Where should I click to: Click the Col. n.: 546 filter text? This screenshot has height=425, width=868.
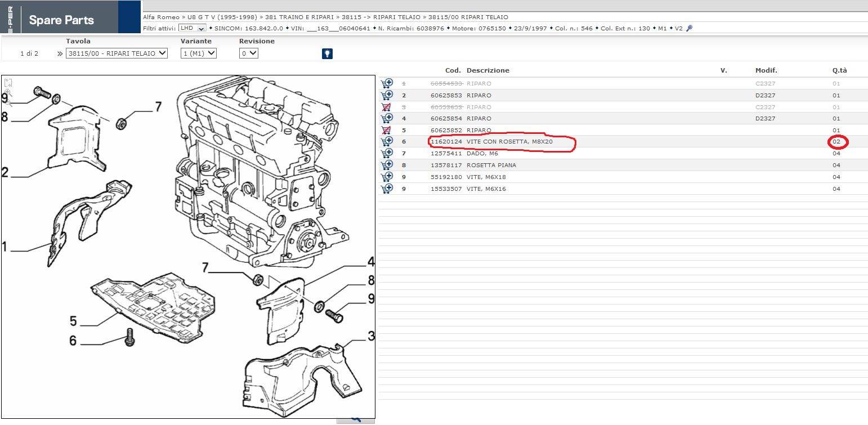(574, 28)
